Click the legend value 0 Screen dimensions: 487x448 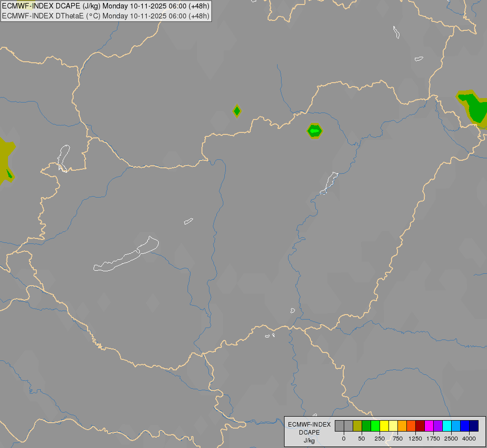coord(344,439)
